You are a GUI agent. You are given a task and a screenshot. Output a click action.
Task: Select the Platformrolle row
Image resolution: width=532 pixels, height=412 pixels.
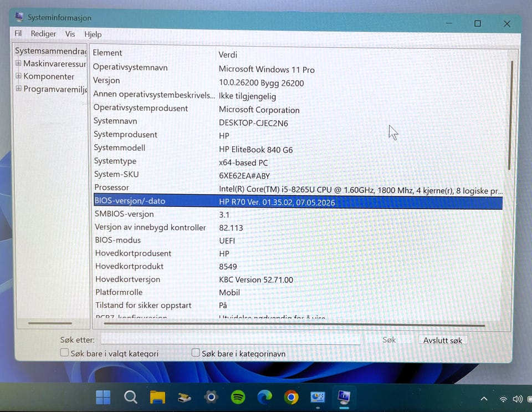pos(298,292)
